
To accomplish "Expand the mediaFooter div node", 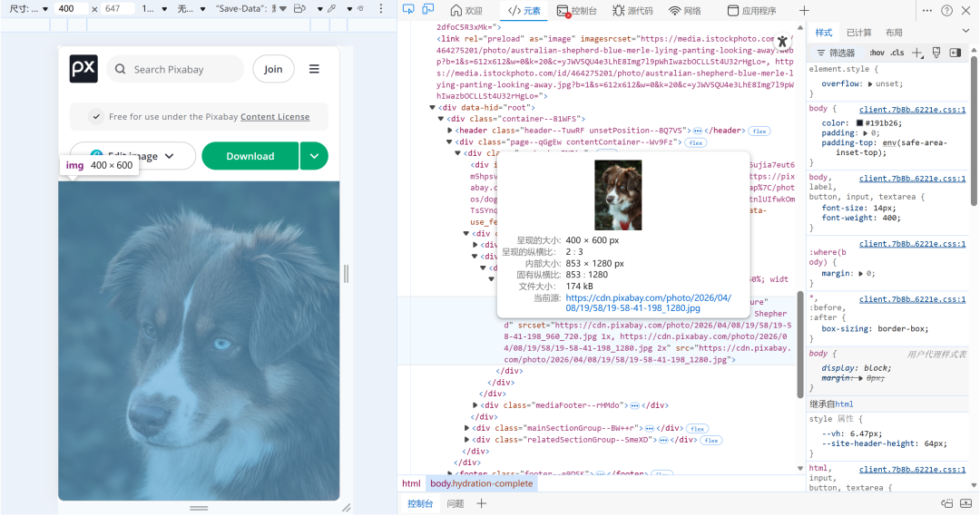I will 475,405.
